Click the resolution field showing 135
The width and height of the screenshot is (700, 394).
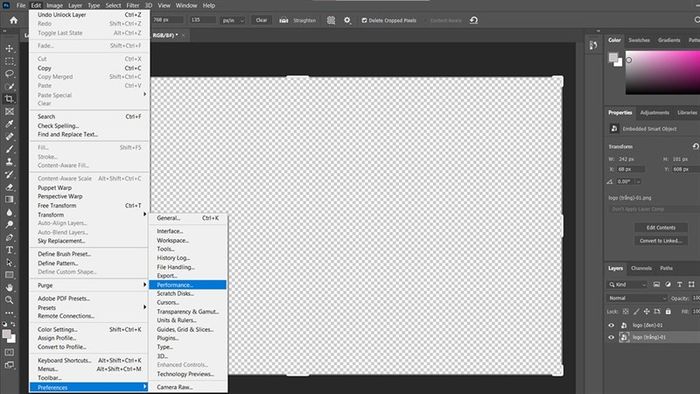(x=202, y=20)
